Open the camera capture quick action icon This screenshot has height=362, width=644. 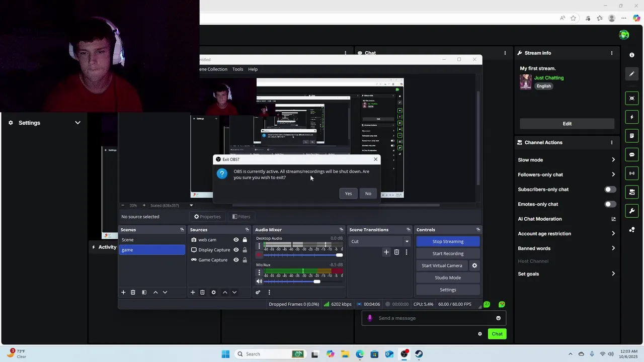[632, 98]
